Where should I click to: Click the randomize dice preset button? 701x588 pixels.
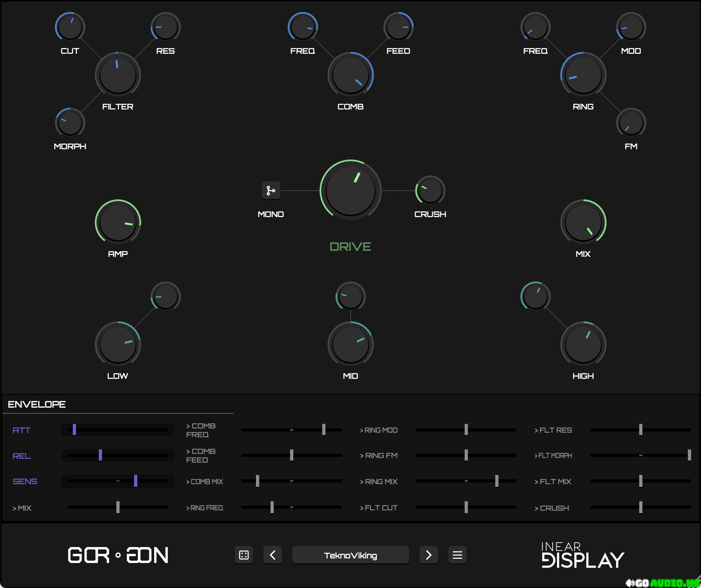tap(244, 555)
